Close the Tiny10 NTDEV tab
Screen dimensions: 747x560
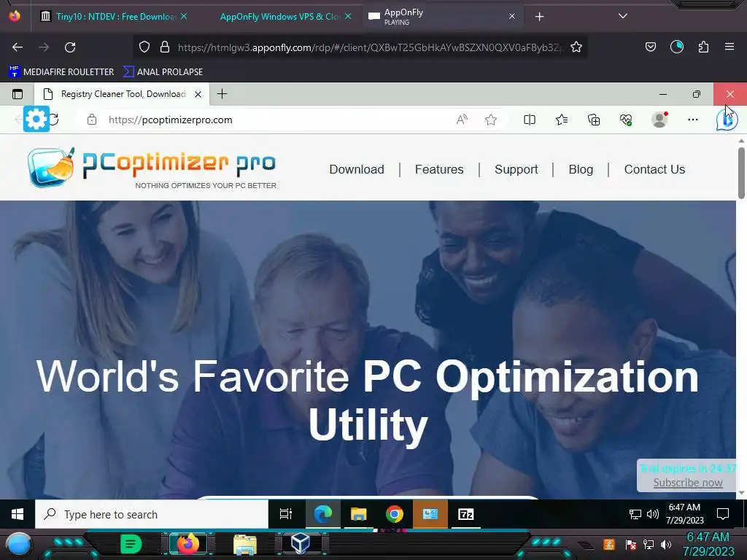[x=184, y=16]
